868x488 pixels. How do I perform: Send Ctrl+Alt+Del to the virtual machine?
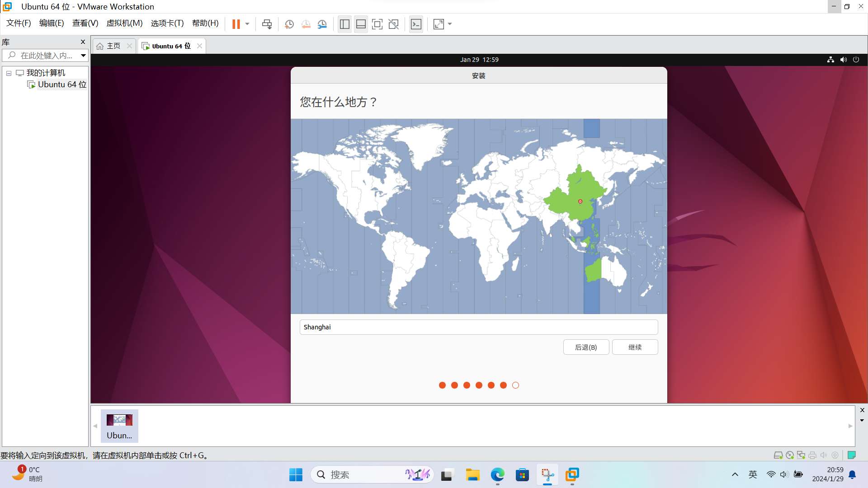click(267, 24)
